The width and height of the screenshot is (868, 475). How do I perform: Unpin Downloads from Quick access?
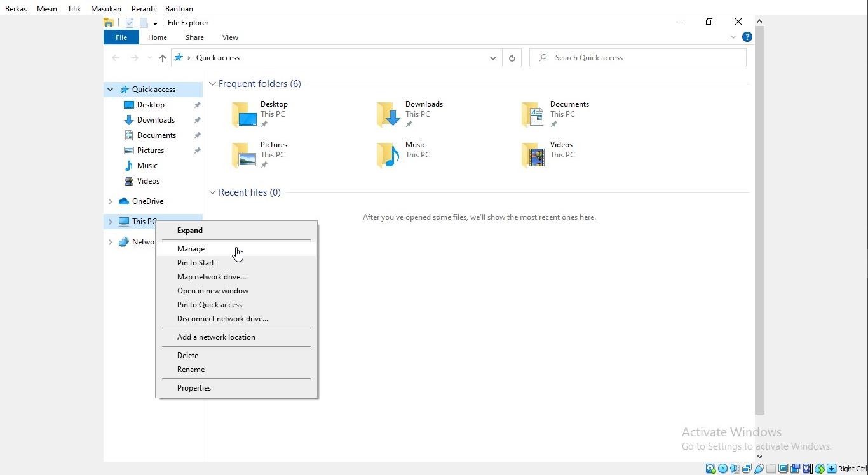[x=197, y=120]
